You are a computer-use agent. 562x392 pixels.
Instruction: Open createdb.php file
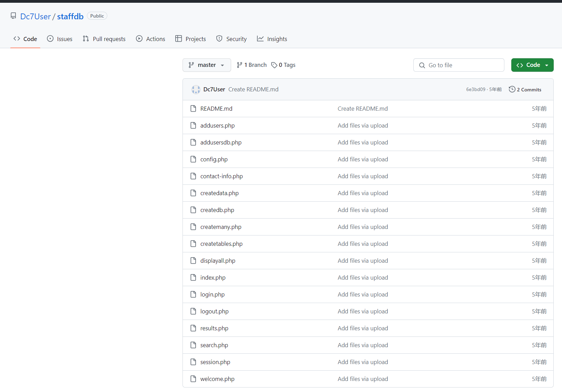point(217,210)
